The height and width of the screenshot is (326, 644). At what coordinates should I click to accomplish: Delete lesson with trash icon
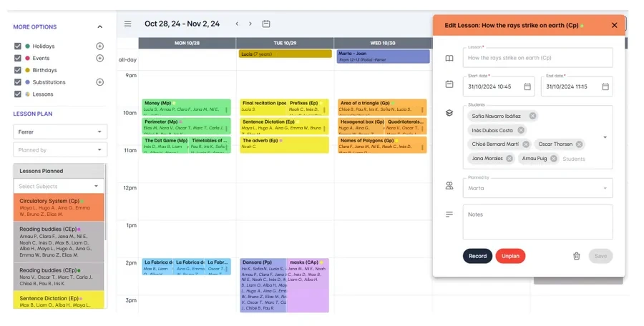pyautogui.click(x=577, y=256)
